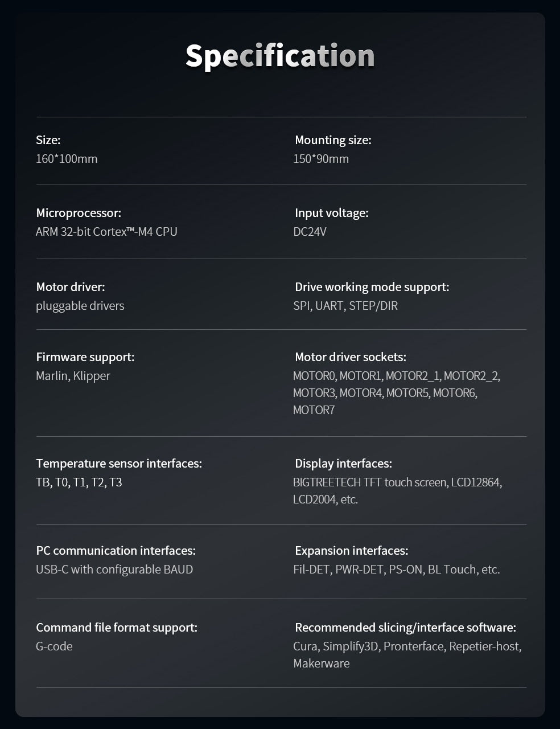Select the 150*90mm mounting value
The width and height of the screenshot is (560, 729).
click(x=321, y=159)
